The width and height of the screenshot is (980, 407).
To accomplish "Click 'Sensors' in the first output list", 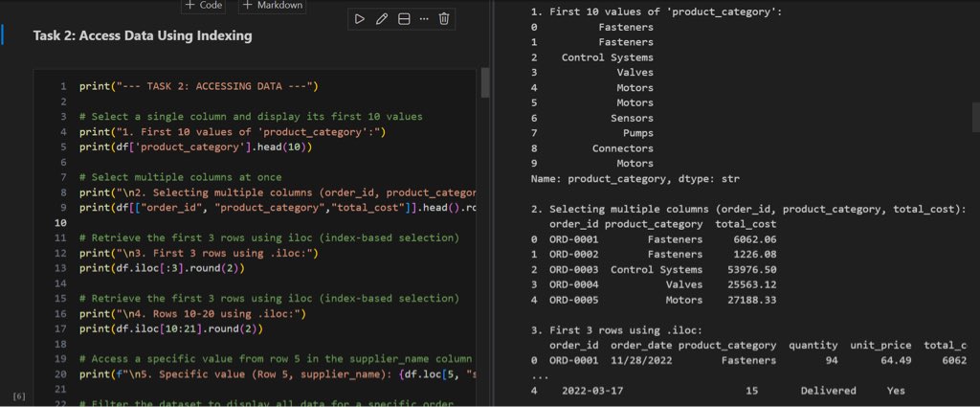I will coord(632,118).
